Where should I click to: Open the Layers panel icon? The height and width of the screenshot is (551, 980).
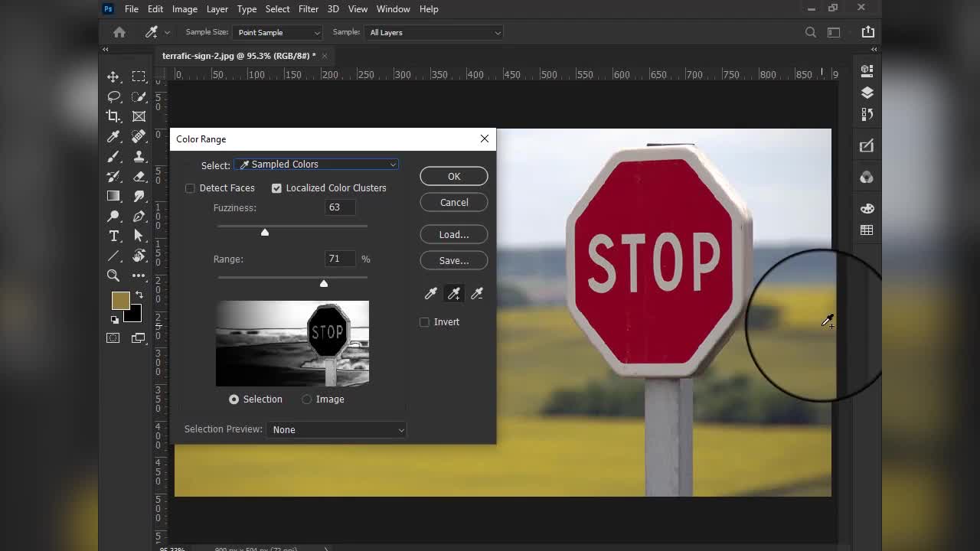(x=867, y=93)
